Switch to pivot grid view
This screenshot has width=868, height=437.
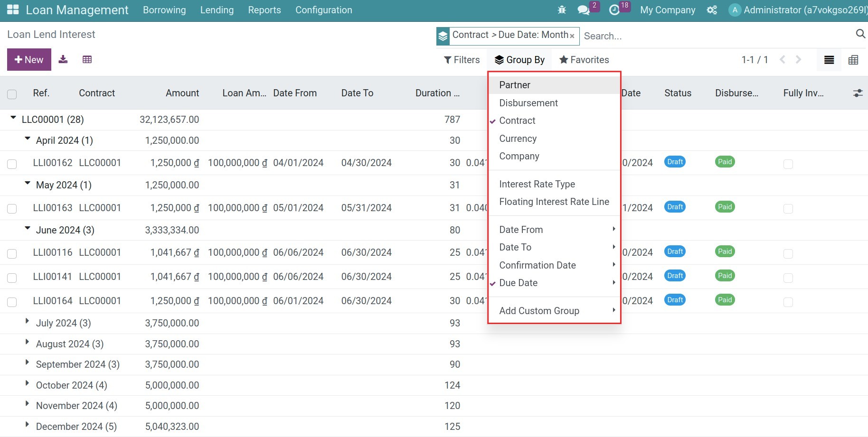click(853, 60)
